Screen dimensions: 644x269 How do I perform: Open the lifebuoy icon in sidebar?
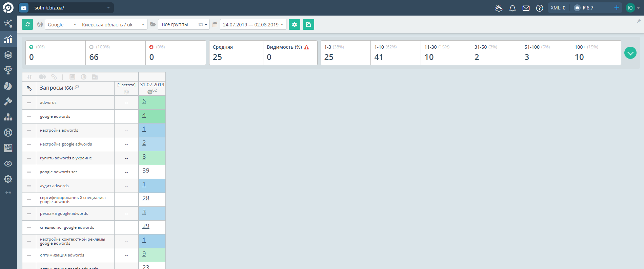[8, 133]
